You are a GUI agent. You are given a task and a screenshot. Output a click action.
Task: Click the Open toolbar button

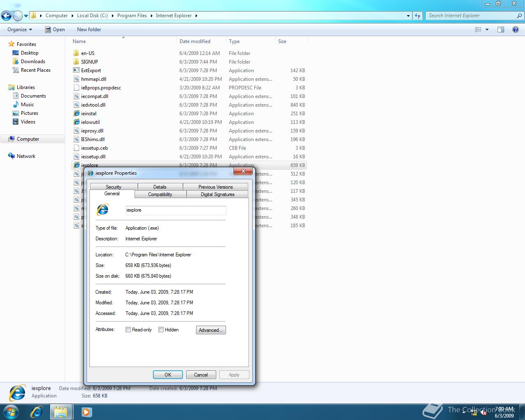55,30
